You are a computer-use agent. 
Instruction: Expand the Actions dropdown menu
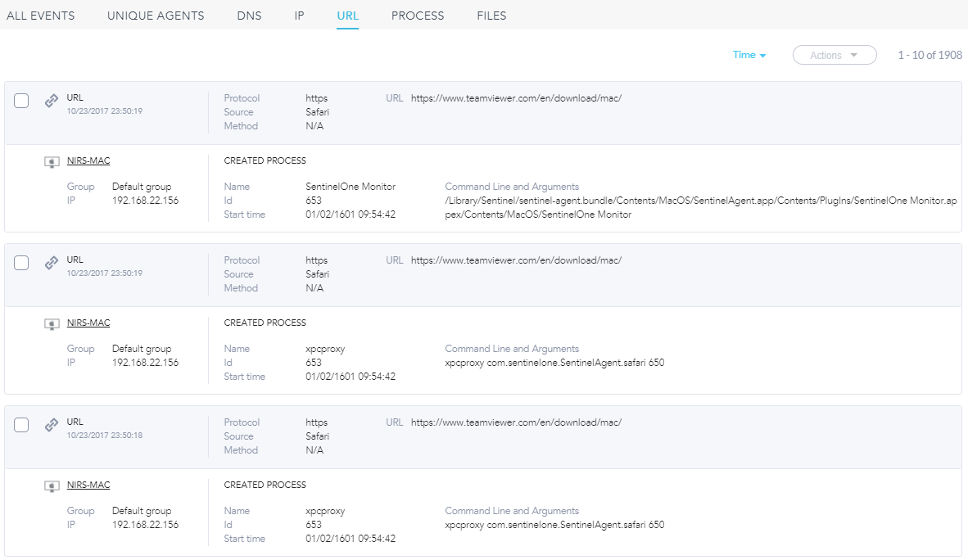coord(834,55)
